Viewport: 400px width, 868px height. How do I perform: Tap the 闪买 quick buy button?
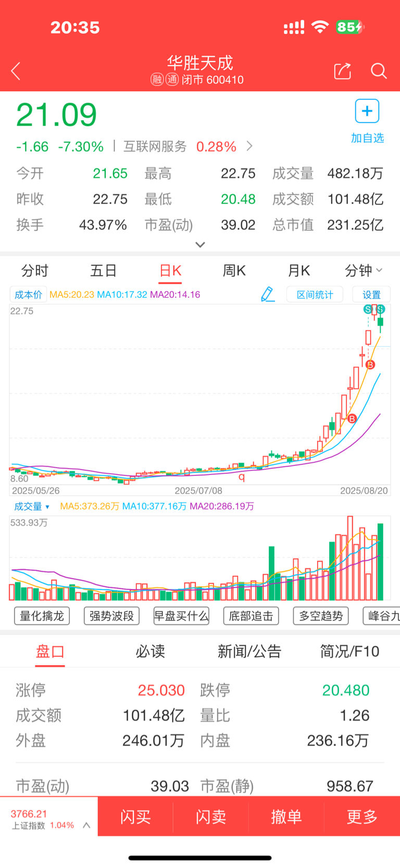(x=135, y=816)
